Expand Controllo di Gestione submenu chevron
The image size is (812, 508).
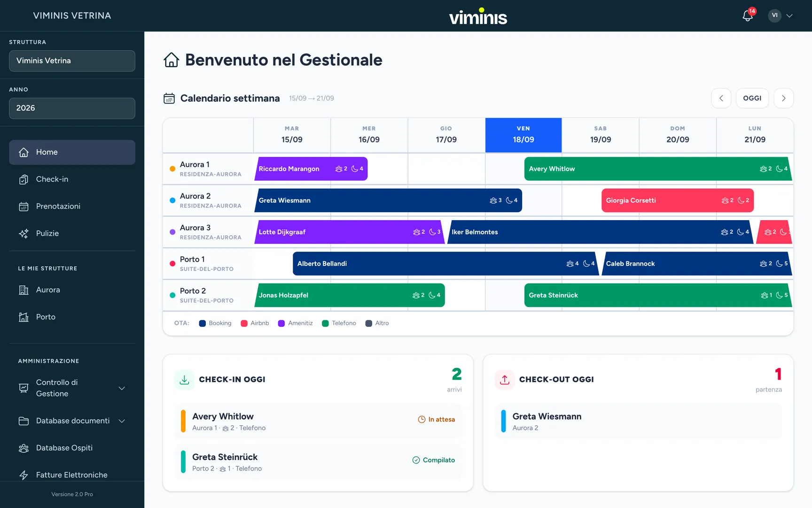[122, 388]
